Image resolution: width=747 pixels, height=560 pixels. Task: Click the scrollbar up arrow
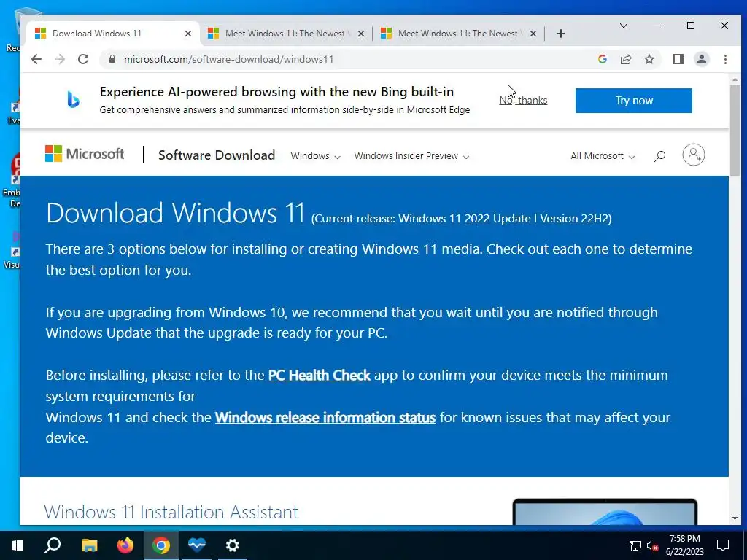(x=735, y=80)
